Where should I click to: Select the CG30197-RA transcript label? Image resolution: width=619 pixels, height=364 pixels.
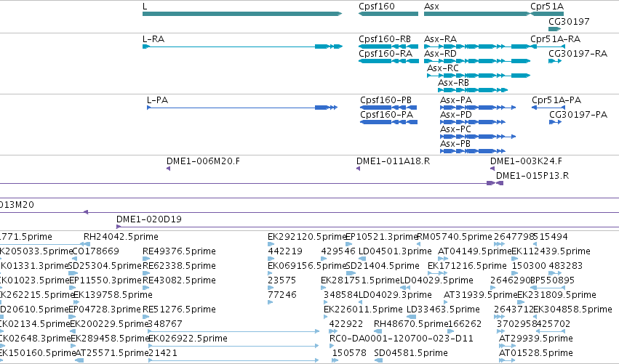pos(578,54)
